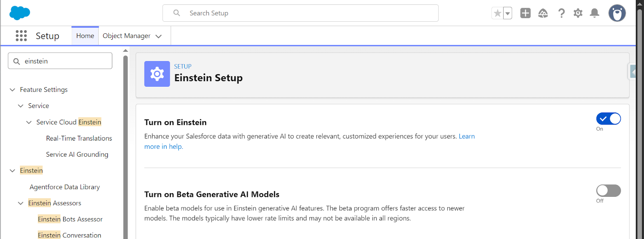Open the Notifications bell

point(594,13)
